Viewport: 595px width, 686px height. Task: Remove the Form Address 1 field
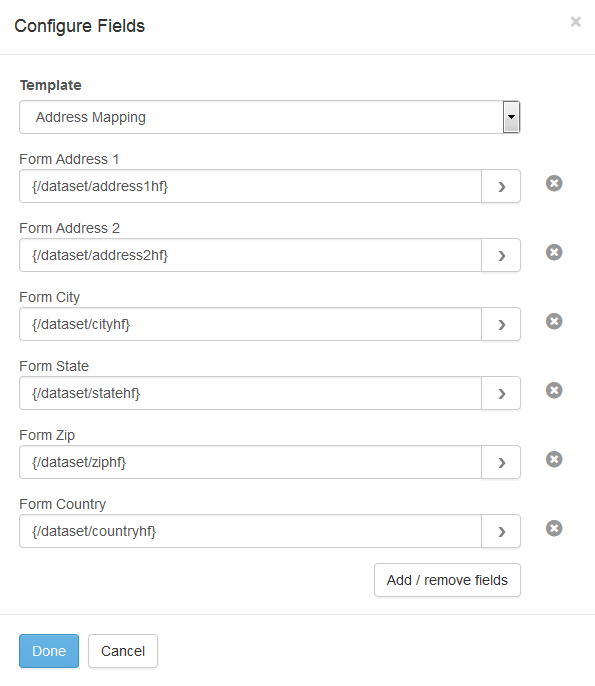pyautogui.click(x=554, y=183)
